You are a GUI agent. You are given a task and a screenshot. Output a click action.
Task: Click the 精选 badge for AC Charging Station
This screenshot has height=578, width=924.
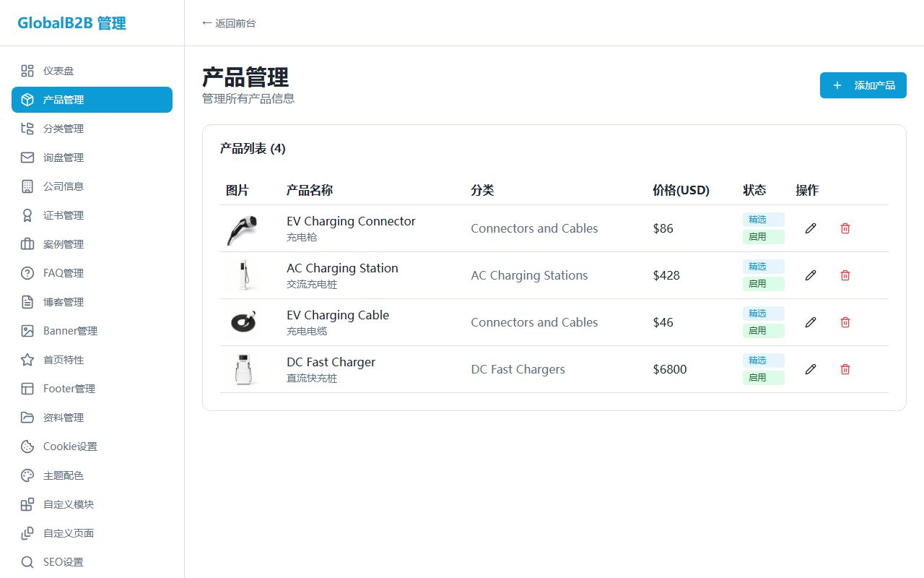[x=763, y=267]
